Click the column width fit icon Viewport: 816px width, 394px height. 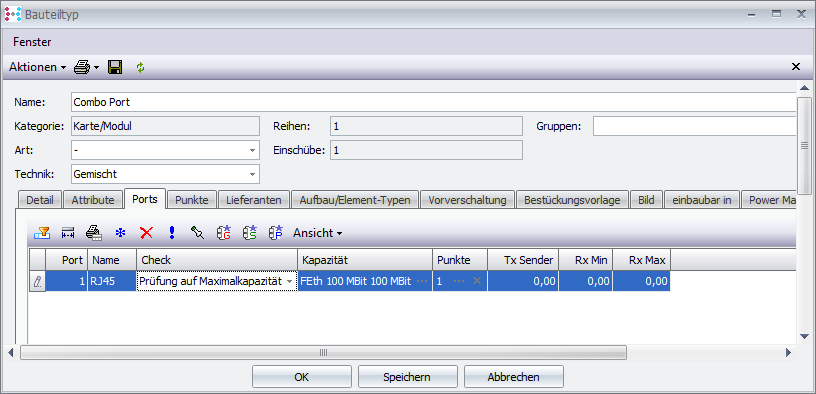click(68, 233)
